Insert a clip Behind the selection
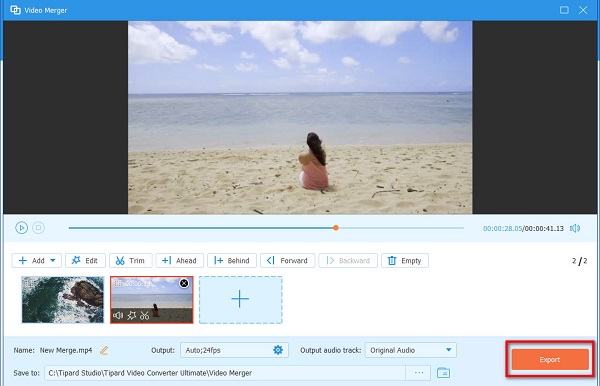Screen dimensions: 600x386 [x=232, y=261]
